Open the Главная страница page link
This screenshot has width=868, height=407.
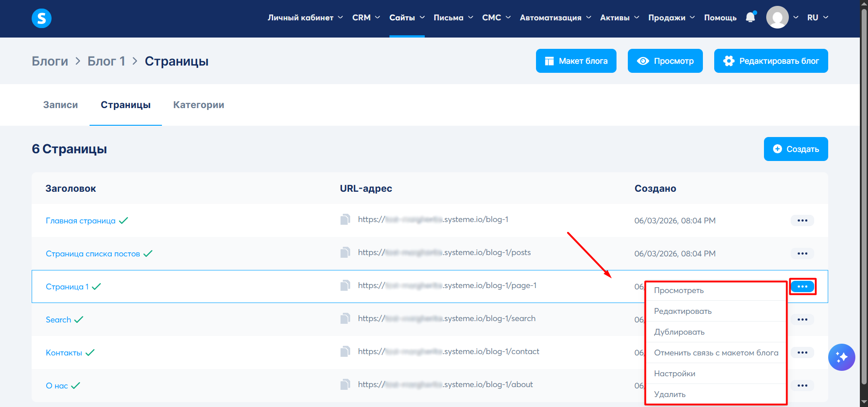[81, 221]
